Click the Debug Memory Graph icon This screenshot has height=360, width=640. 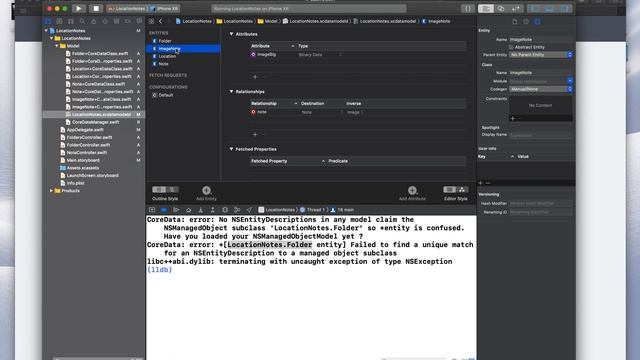237,210
